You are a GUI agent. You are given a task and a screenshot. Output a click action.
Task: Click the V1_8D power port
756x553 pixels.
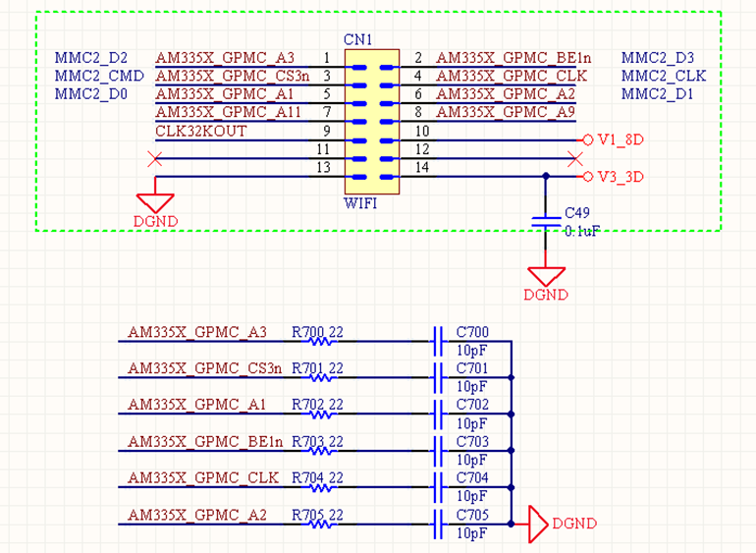tap(588, 139)
